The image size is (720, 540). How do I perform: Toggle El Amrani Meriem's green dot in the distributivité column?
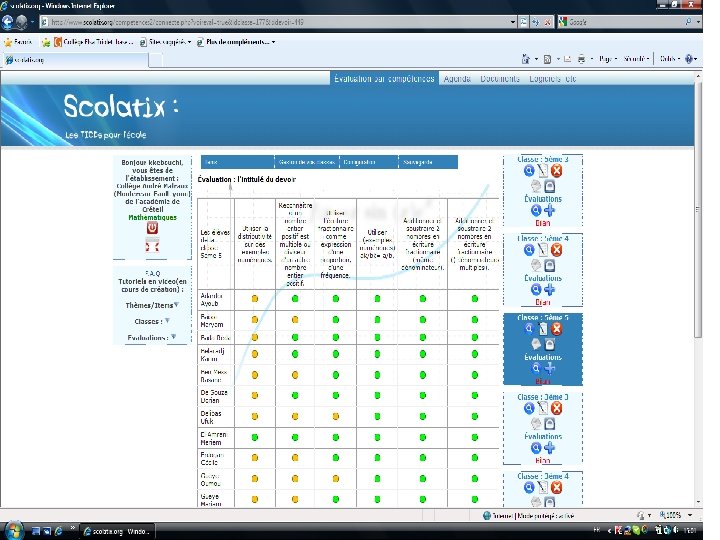point(255,437)
